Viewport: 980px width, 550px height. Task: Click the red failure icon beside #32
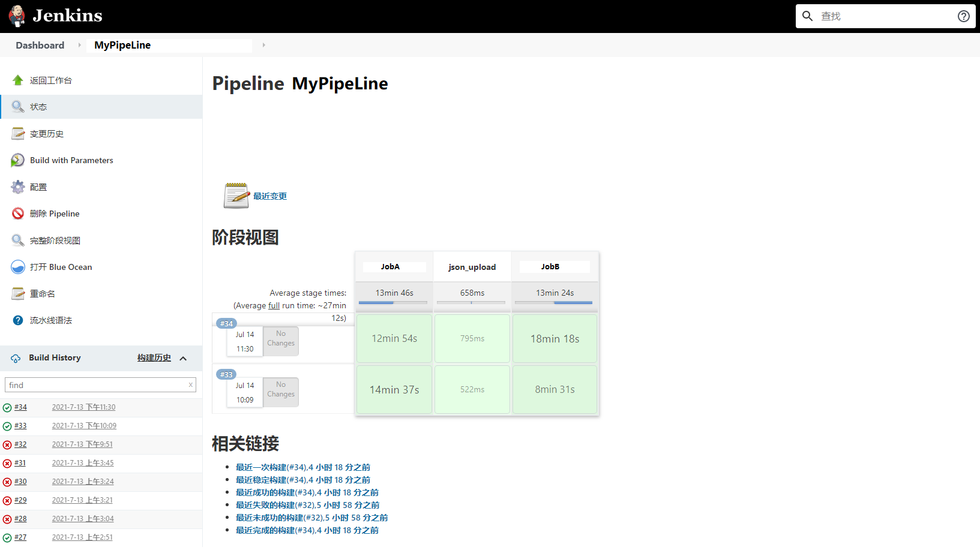point(6,444)
